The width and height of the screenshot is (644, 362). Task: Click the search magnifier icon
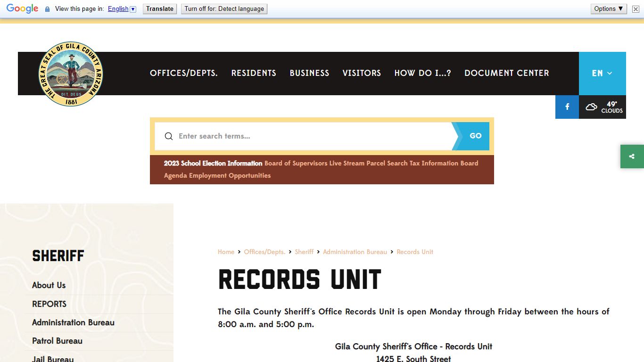[168, 136]
